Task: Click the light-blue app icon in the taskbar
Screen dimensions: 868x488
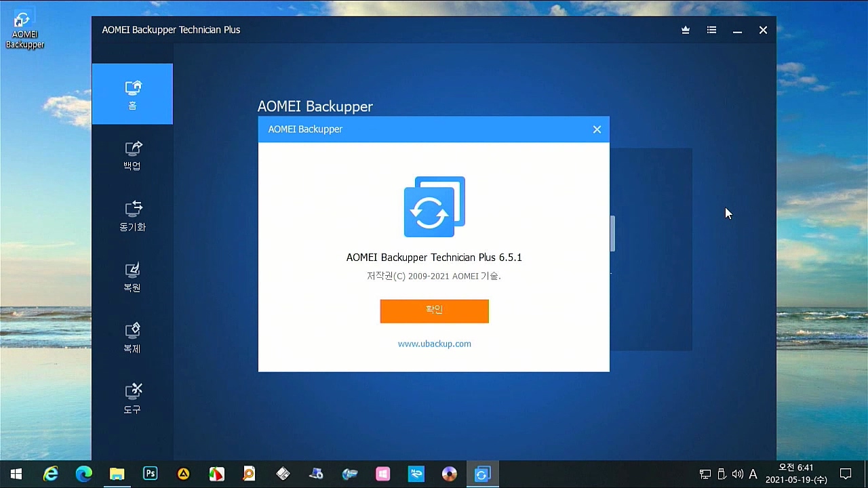Action: point(416,474)
